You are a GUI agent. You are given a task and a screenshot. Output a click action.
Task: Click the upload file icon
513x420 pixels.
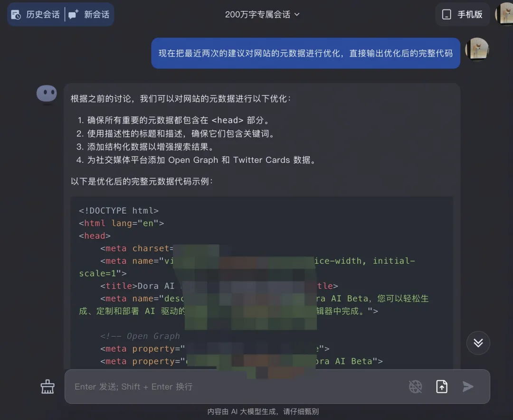tap(442, 387)
